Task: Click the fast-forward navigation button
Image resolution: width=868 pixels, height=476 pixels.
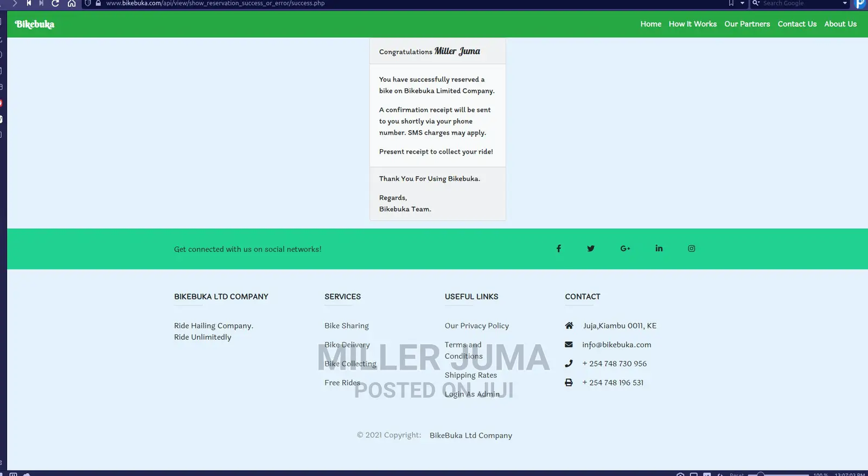Action: pos(41,3)
